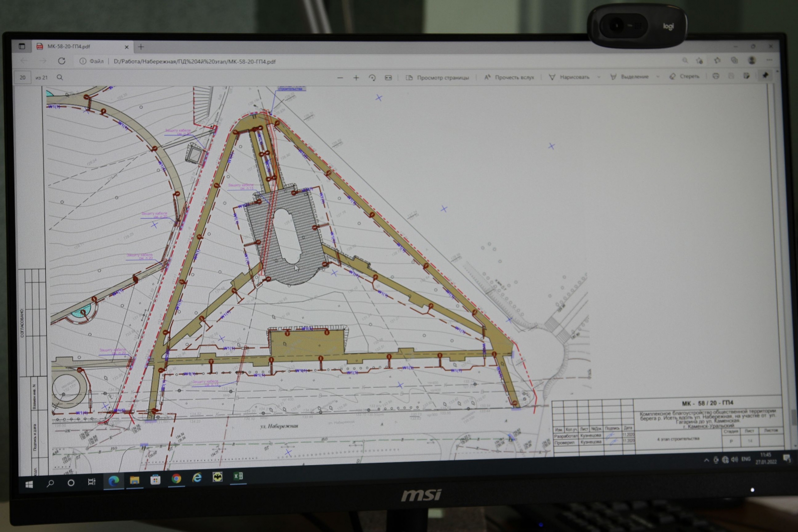The height and width of the screenshot is (532, 798).
Task: Expand the Нарисовать dropdown arrow
Action: click(599, 77)
